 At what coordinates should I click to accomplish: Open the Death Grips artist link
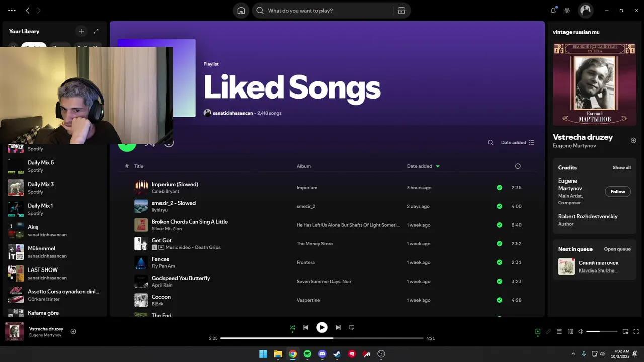[x=208, y=247]
